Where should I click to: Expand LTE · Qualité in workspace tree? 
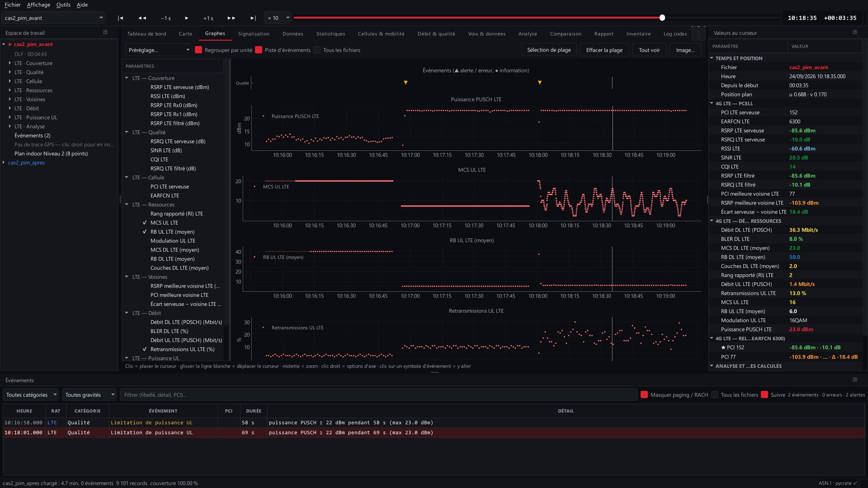tap(10, 72)
